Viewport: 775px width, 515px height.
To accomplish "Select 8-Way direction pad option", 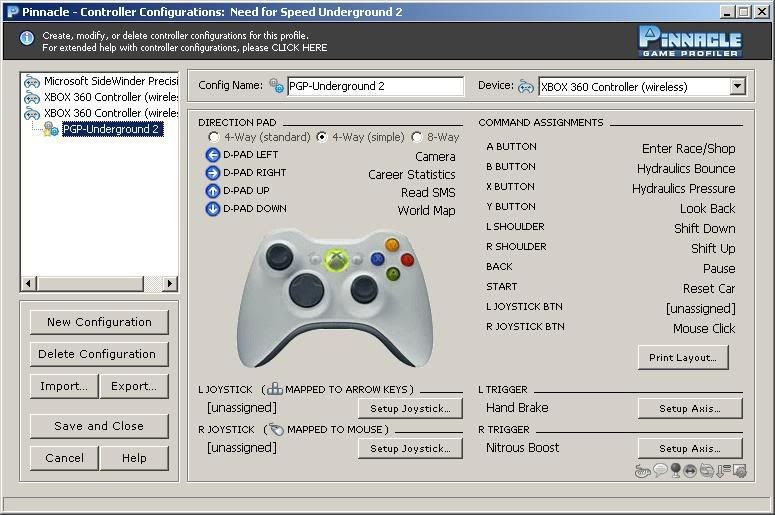I will pos(435,137).
